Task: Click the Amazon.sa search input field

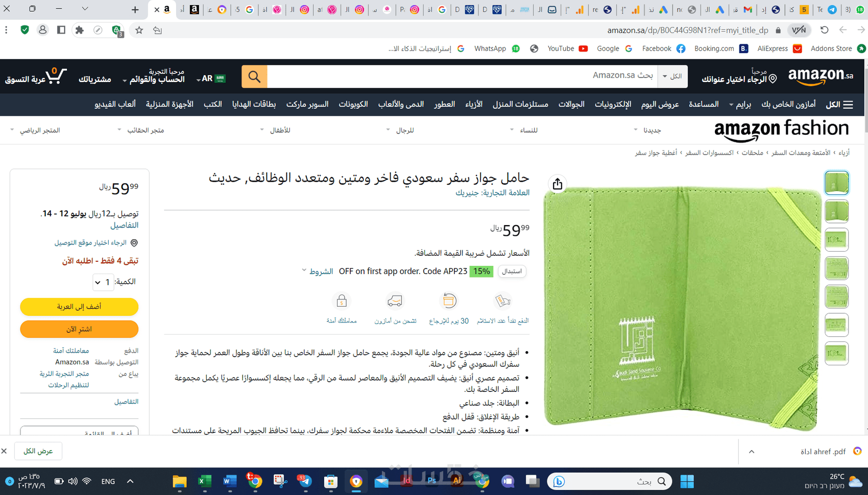Action: [462, 77]
